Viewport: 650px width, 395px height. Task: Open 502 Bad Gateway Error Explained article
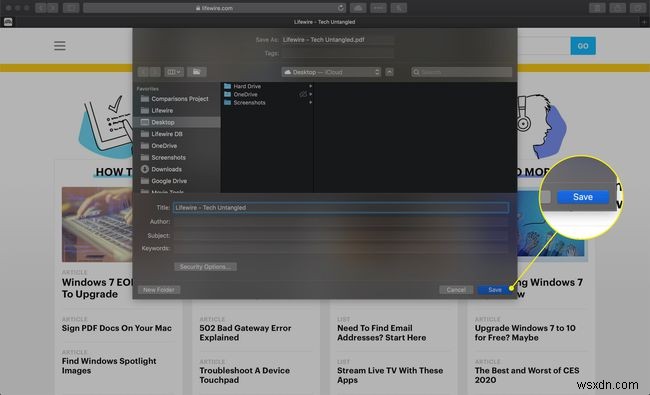coord(245,333)
